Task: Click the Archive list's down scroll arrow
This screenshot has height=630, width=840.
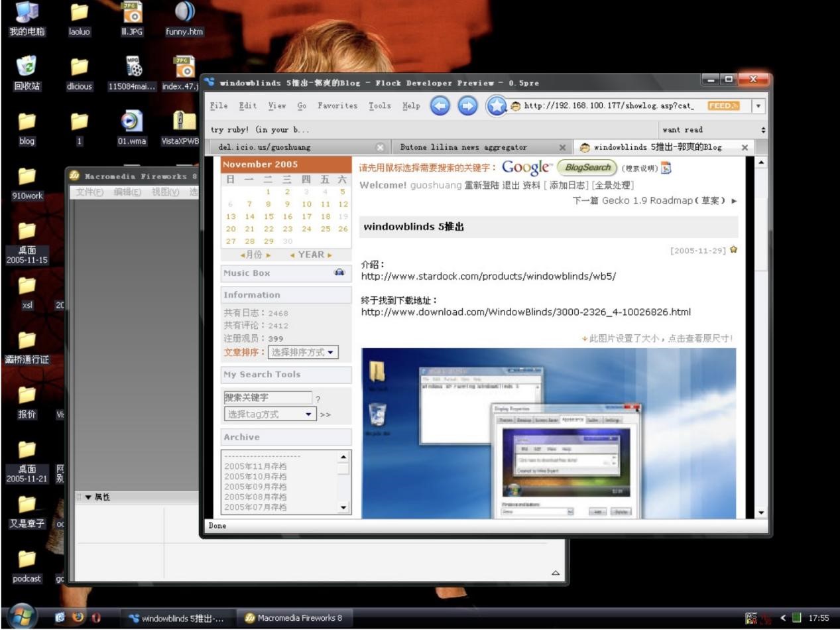Action: (x=342, y=508)
